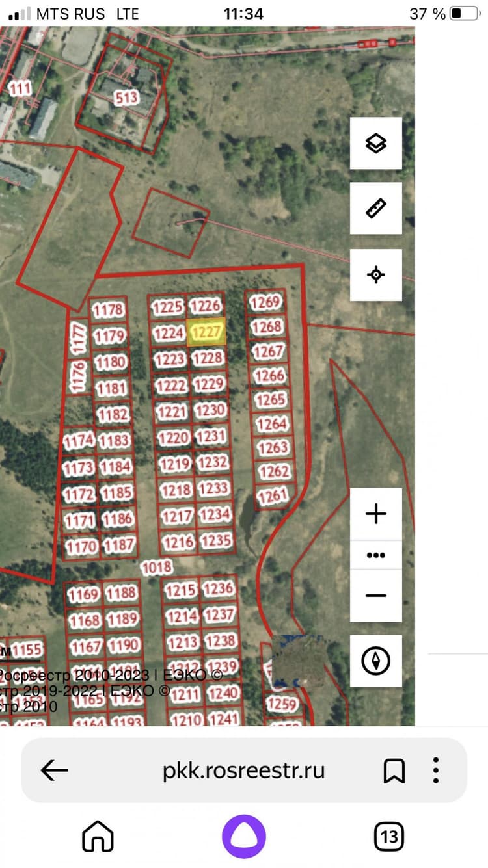
Task: Select parcel 1261 on the map
Action: pyautogui.click(x=273, y=497)
